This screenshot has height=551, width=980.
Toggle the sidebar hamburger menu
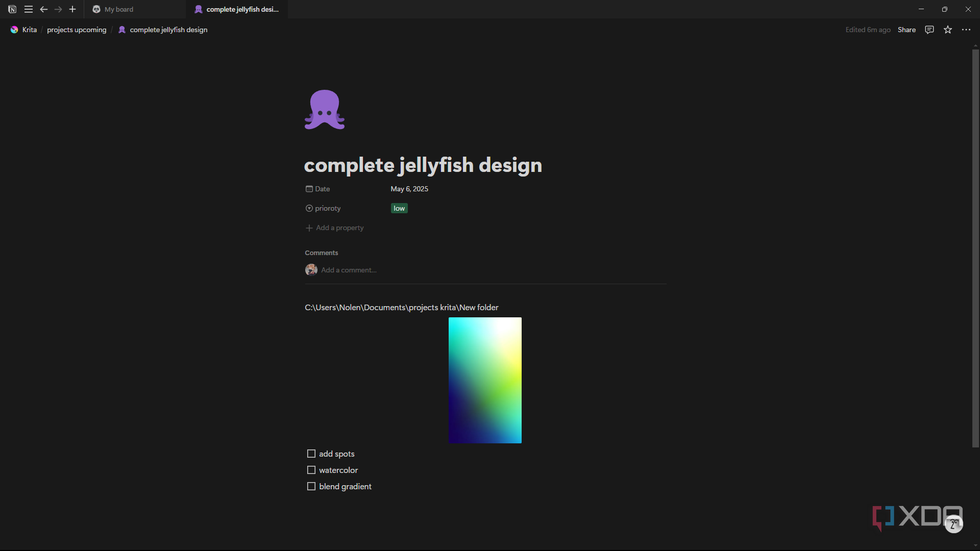(29, 9)
